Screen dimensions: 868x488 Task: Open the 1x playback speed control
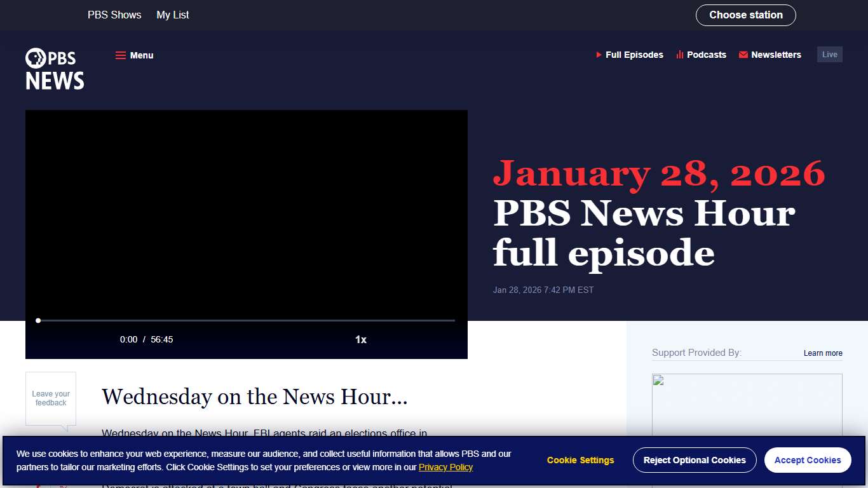360,339
